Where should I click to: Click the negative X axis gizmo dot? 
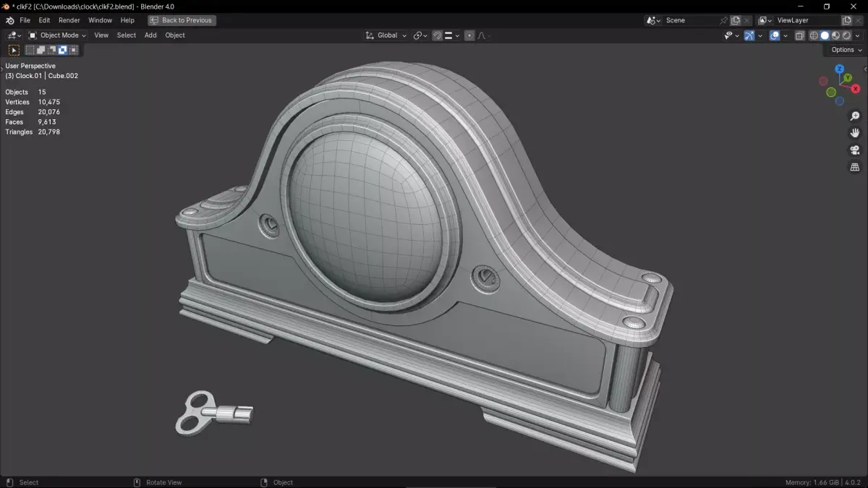(824, 81)
